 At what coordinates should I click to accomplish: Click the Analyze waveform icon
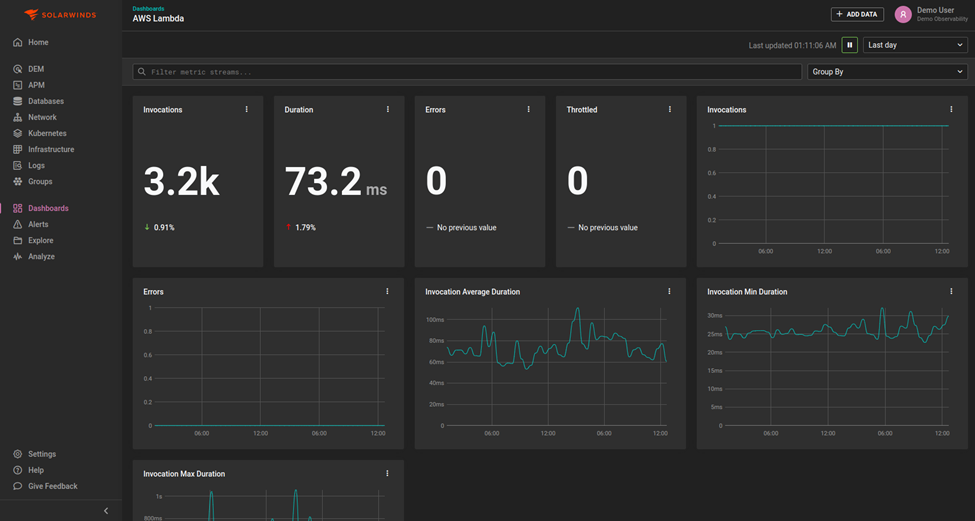[x=17, y=257]
